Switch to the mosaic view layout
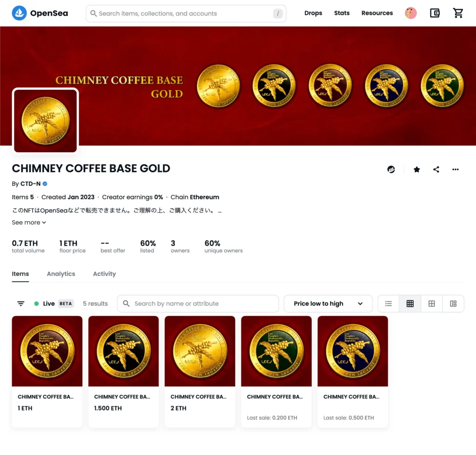Screen dimensions: 476x455 click(453, 303)
